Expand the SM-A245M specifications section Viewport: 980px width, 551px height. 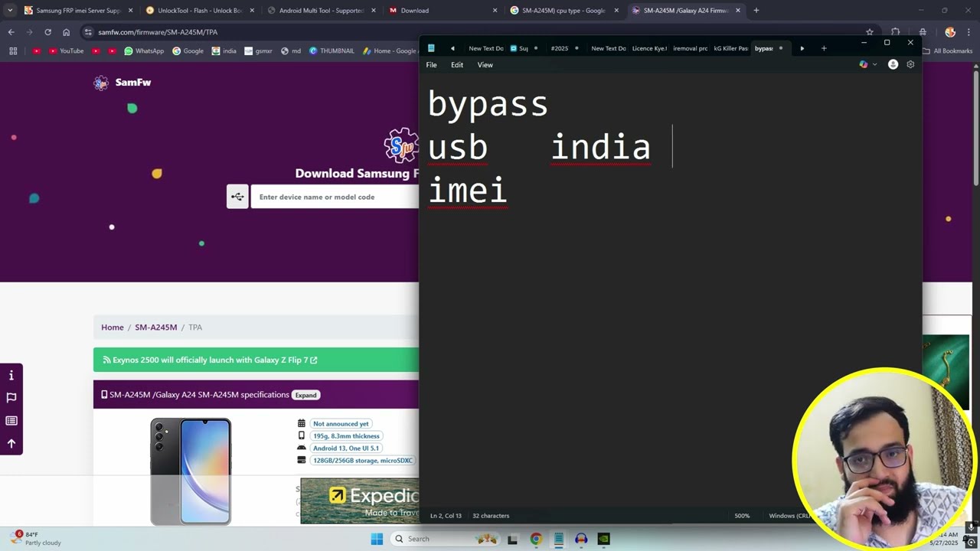305,395
